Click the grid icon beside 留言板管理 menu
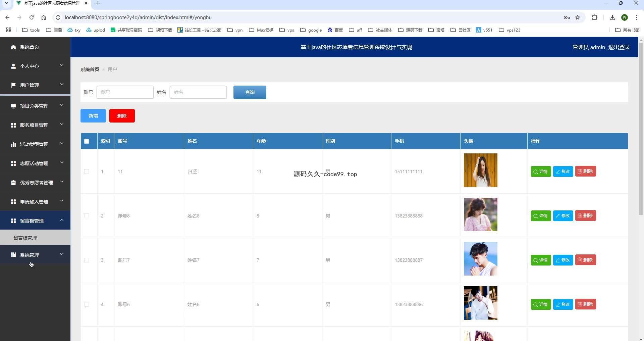Viewport: 644px width, 341px height. [13, 221]
